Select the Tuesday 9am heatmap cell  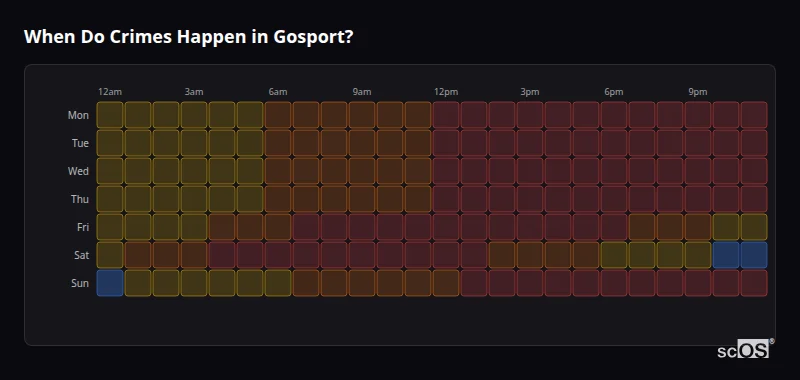click(x=362, y=143)
